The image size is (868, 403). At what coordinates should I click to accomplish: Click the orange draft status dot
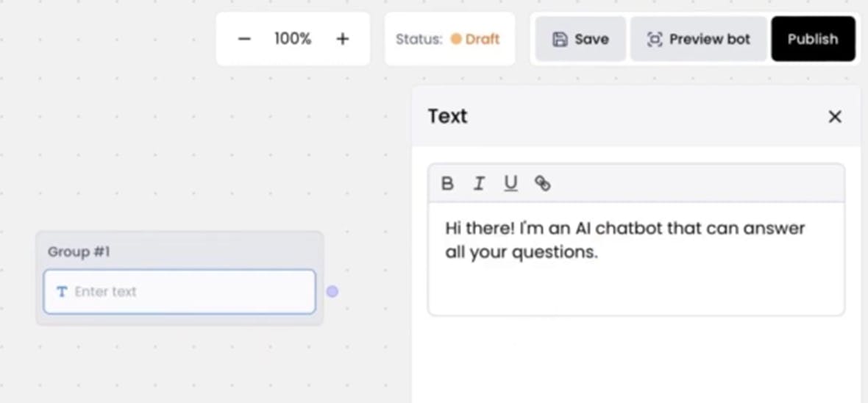[456, 39]
